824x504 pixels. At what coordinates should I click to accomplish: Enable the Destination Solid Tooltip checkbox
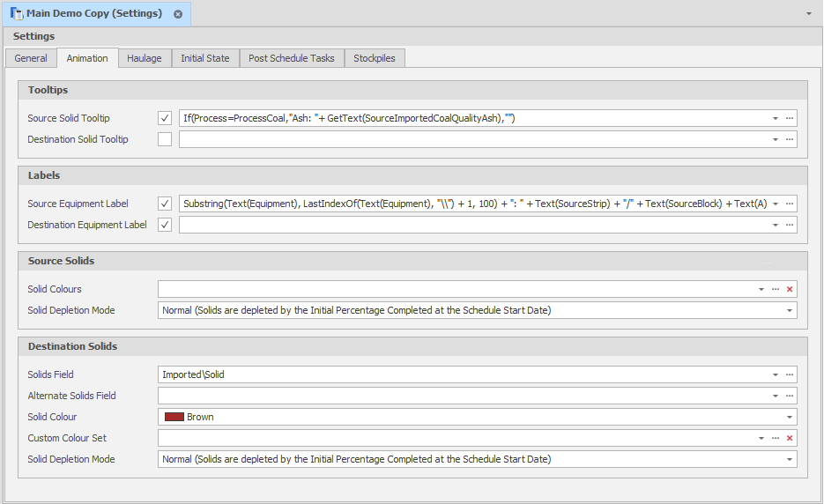(165, 139)
